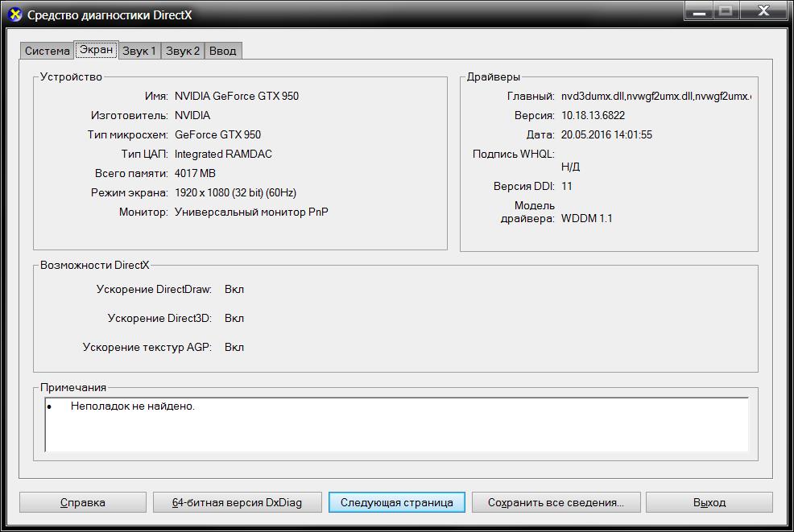Screen dimensions: 794x532
Task: Click the maximize window button
Action: [x=726, y=10]
